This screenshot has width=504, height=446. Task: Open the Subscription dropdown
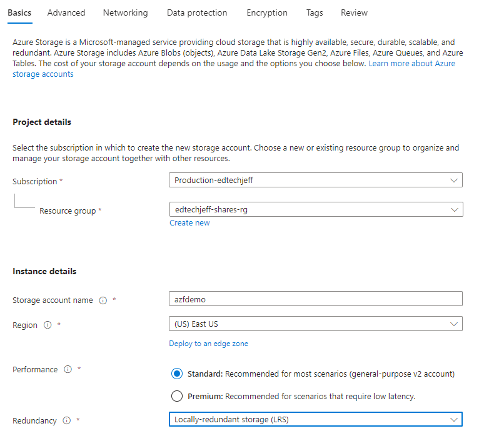pos(315,181)
